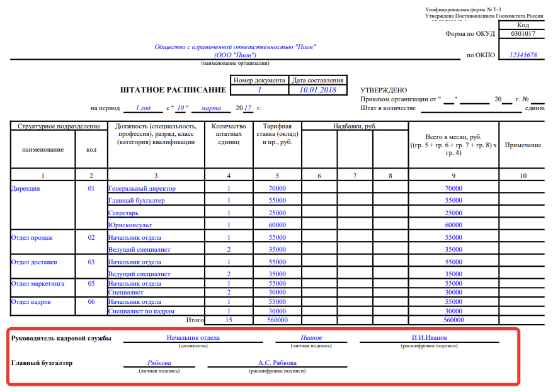Click the signature Иванов field
Screen dimensions: 553x392
pyautogui.click(x=311, y=337)
